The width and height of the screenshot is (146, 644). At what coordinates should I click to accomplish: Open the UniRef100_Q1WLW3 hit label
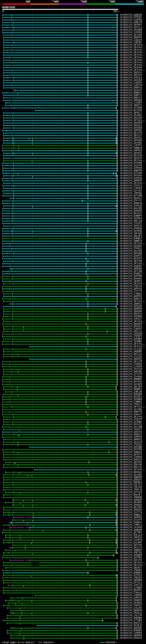131,15
